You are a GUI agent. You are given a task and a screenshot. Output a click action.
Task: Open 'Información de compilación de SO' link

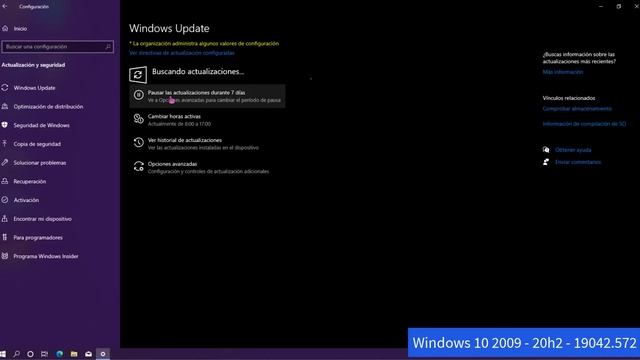click(584, 124)
